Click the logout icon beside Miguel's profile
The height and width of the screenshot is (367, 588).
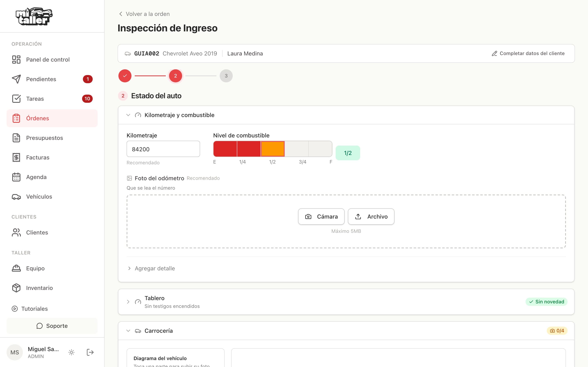click(90, 352)
